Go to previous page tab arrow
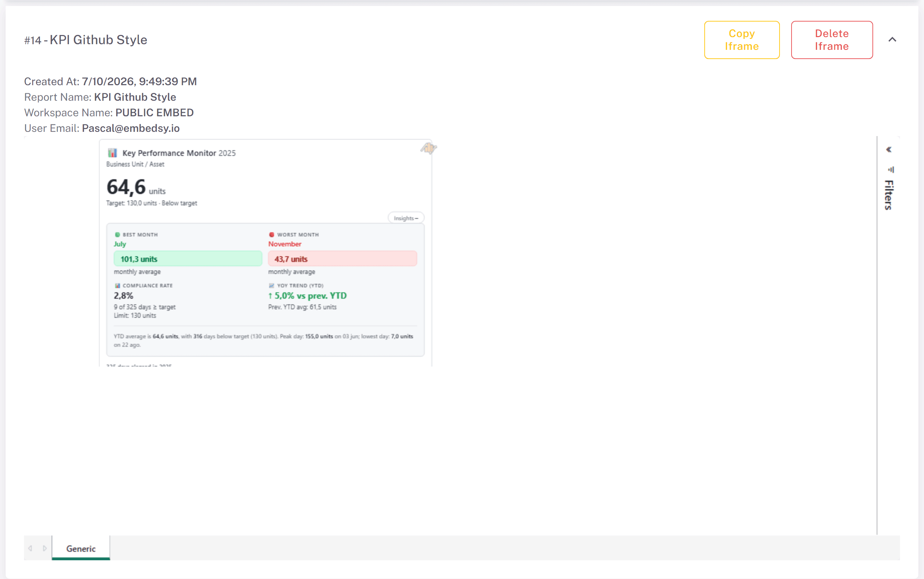Screen dimensions: 924x579 30,548
